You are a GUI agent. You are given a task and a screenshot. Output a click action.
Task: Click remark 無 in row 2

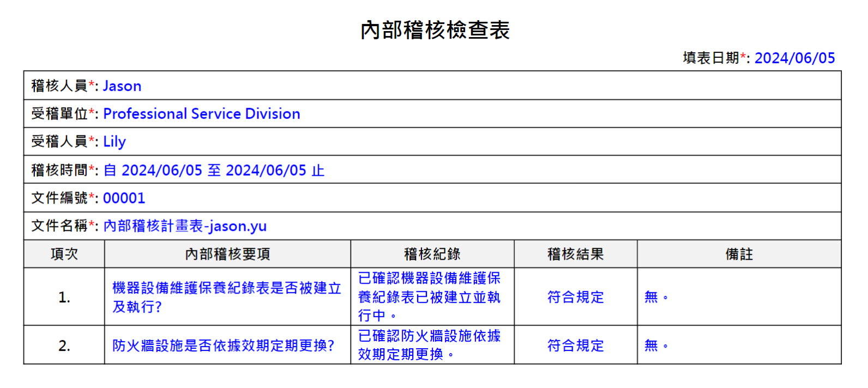(x=656, y=346)
